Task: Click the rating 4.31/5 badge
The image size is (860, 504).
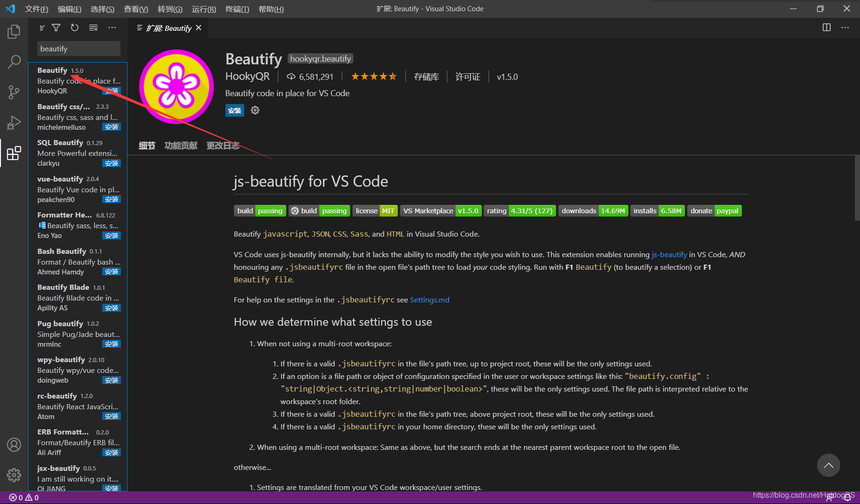Action: point(520,211)
